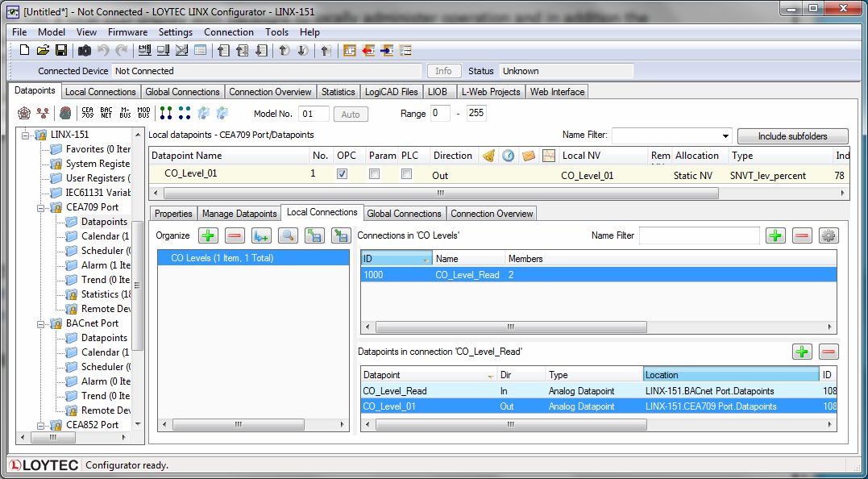Select the M-BUS datapoint filter icon

point(125,113)
